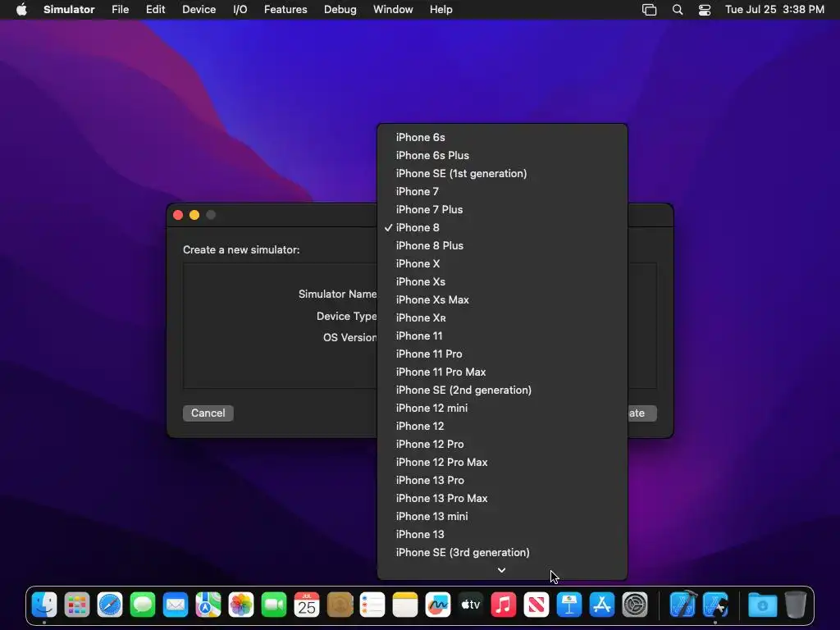Choose iPhone X from device list
The width and height of the screenshot is (840, 630).
[x=502, y=263]
